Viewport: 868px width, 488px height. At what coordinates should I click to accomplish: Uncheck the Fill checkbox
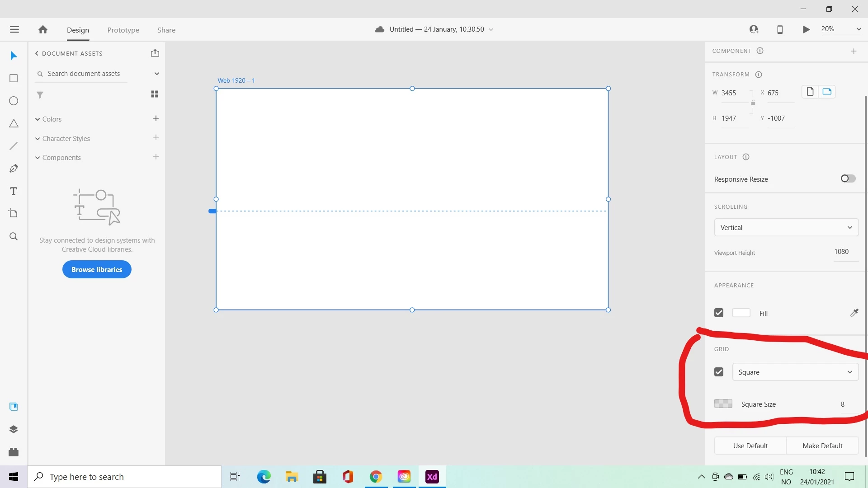point(719,313)
